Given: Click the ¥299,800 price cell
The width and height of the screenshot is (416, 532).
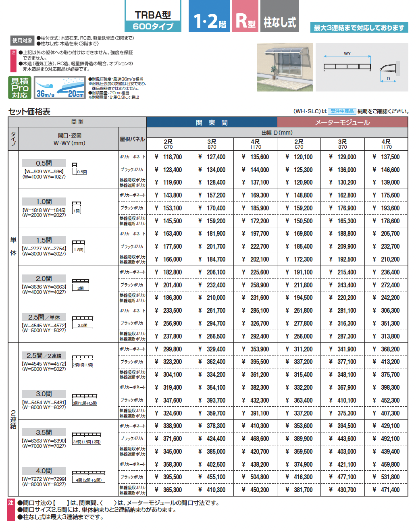Looking at the screenshot, I should point(168,349).
